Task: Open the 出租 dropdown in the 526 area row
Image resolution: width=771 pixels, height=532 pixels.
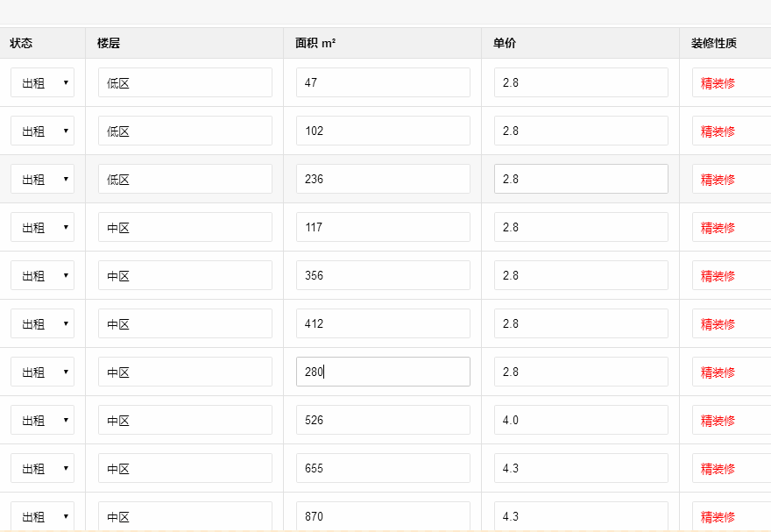Action: (42, 420)
